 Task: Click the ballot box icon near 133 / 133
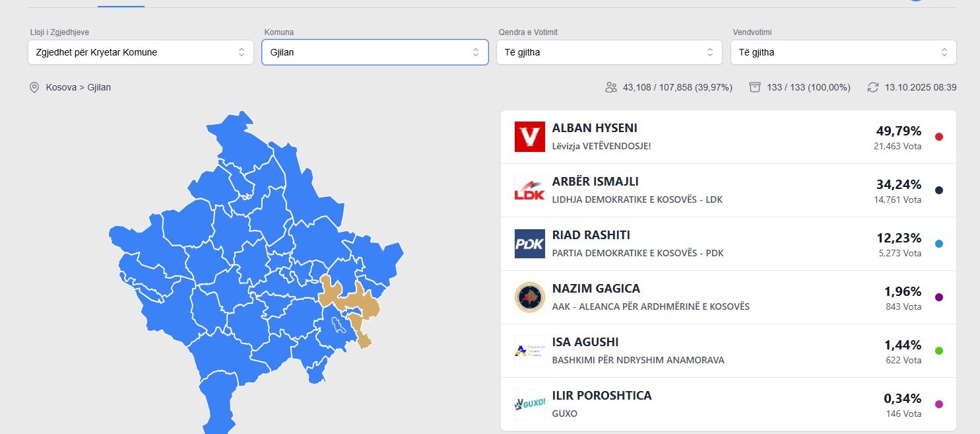[x=755, y=87]
